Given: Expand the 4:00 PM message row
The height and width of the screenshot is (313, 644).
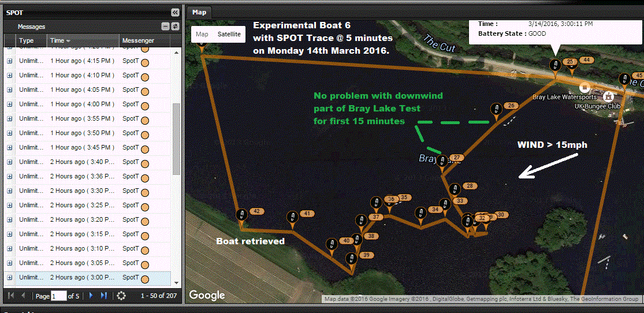Looking at the screenshot, I should [9, 104].
